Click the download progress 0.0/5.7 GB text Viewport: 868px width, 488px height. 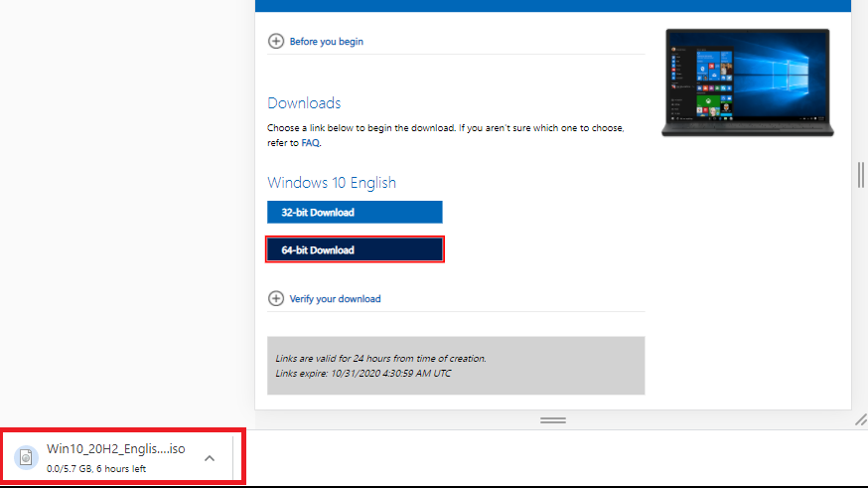pyautogui.click(x=96, y=468)
